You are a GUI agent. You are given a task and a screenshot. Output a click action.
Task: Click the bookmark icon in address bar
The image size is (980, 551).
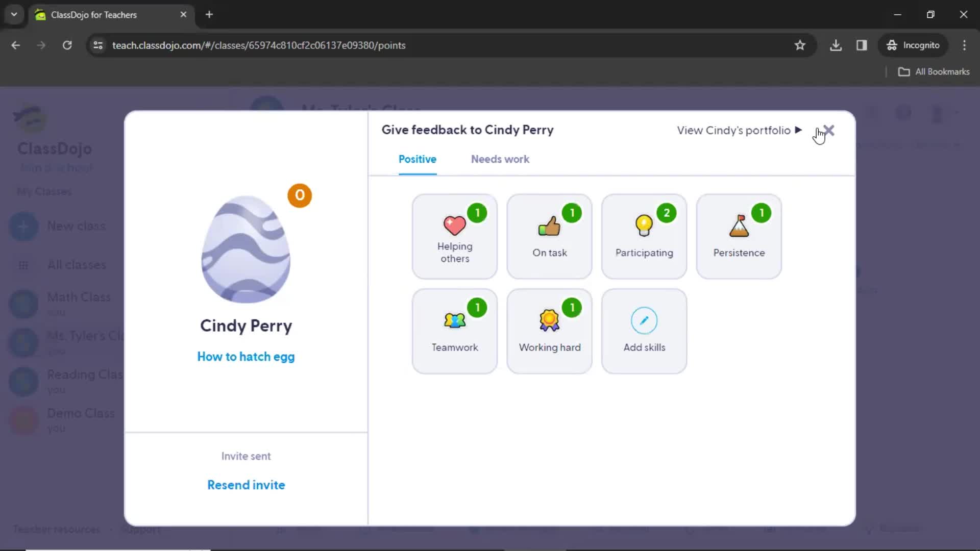click(x=800, y=45)
